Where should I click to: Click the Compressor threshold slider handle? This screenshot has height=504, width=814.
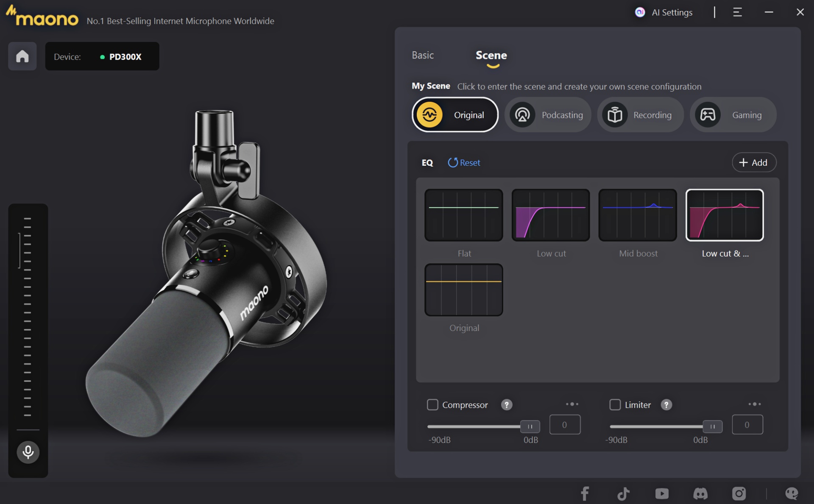(530, 426)
